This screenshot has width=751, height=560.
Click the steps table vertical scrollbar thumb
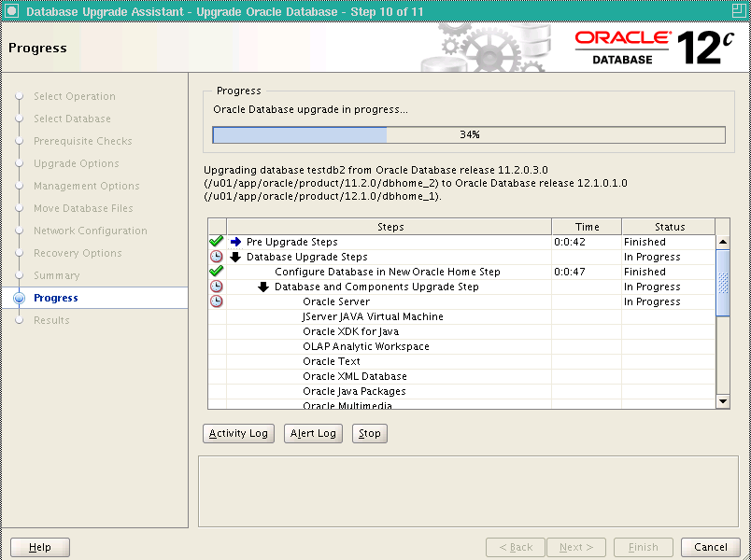pos(723,283)
